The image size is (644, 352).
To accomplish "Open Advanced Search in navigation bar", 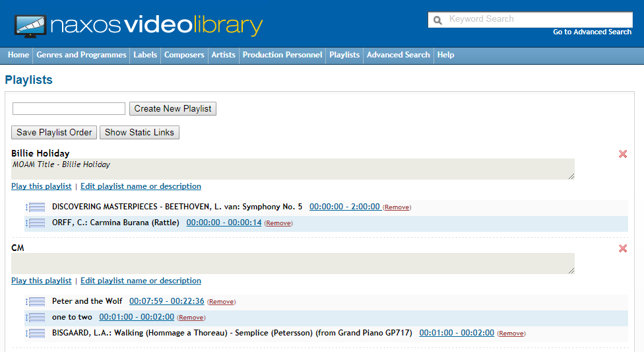I will 399,55.
